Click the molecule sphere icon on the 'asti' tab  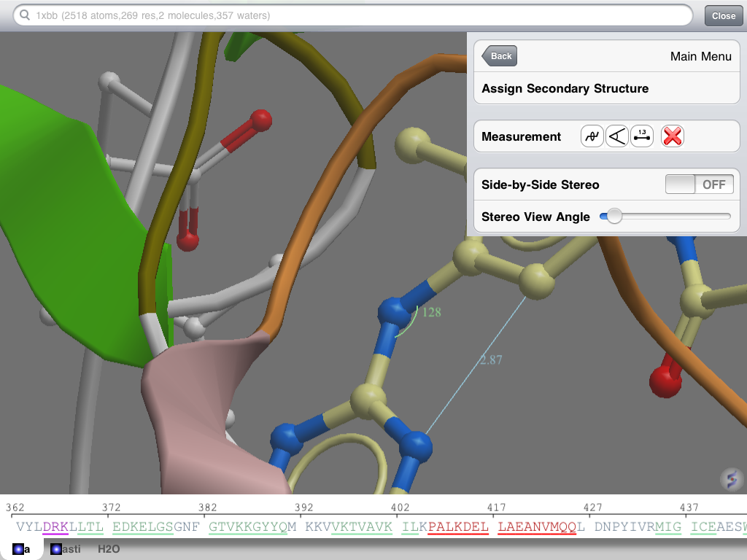[57, 549]
